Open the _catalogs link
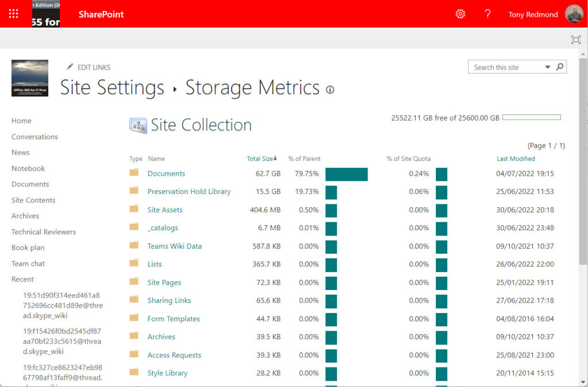Viewport: 588px width, 387px height. coord(163,228)
